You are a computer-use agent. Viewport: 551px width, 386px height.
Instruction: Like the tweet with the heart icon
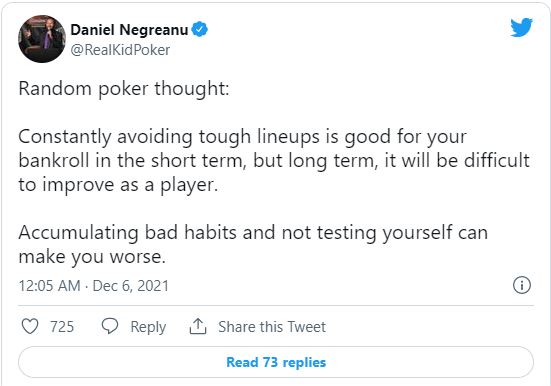pyautogui.click(x=30, y=326)
